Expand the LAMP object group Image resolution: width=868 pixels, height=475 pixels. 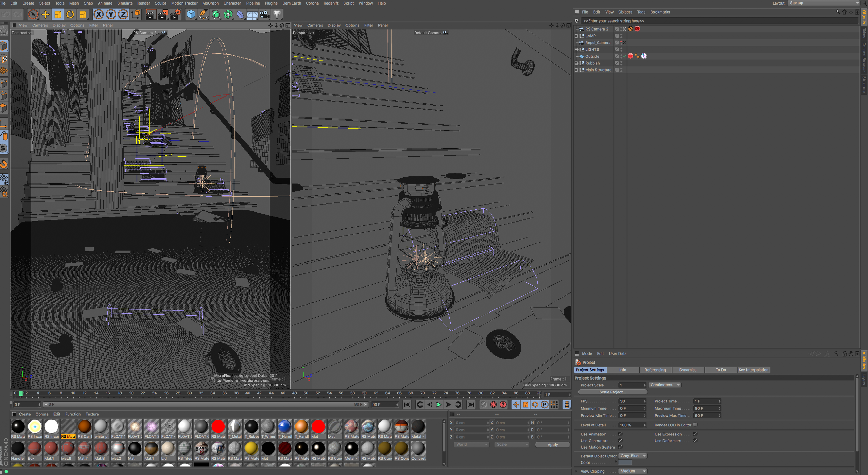pyautogui.click(x=576, y=36)
